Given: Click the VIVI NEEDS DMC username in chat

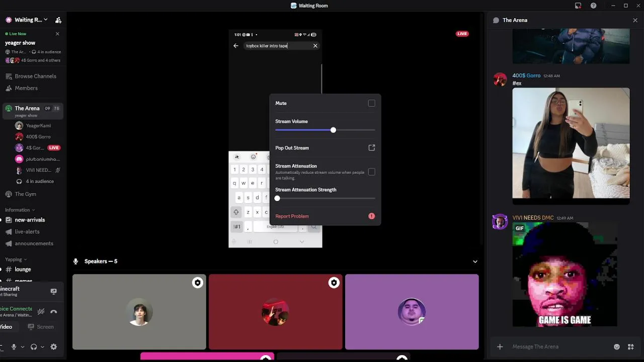Looking at the screenshot, I should [533, 218].
